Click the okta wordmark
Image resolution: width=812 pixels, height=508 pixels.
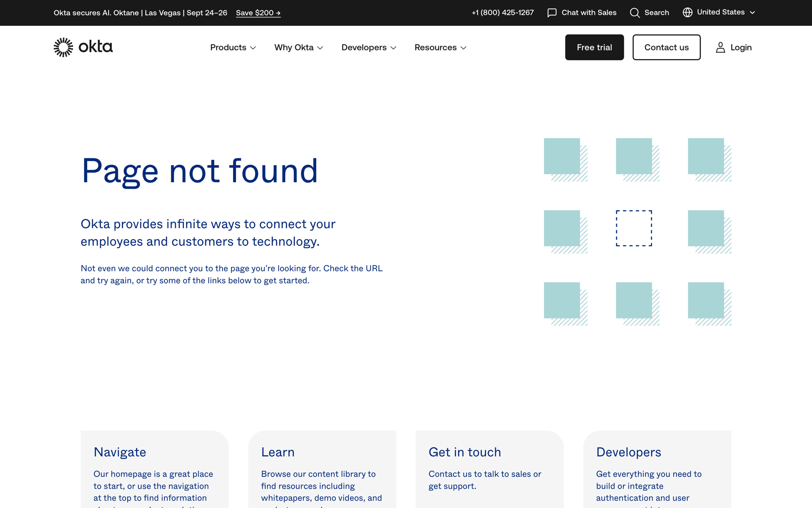[96, 47]
